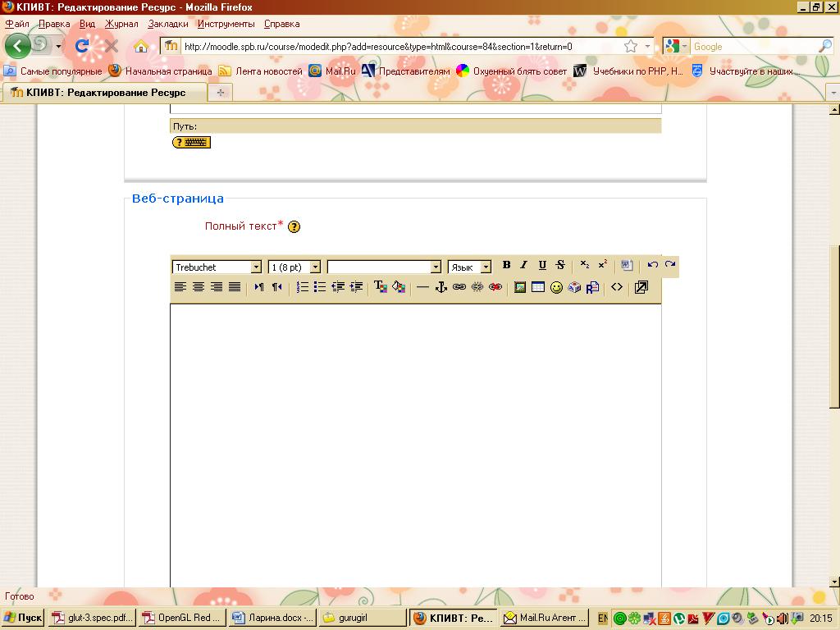Align text right in the editor

(217, 287)
